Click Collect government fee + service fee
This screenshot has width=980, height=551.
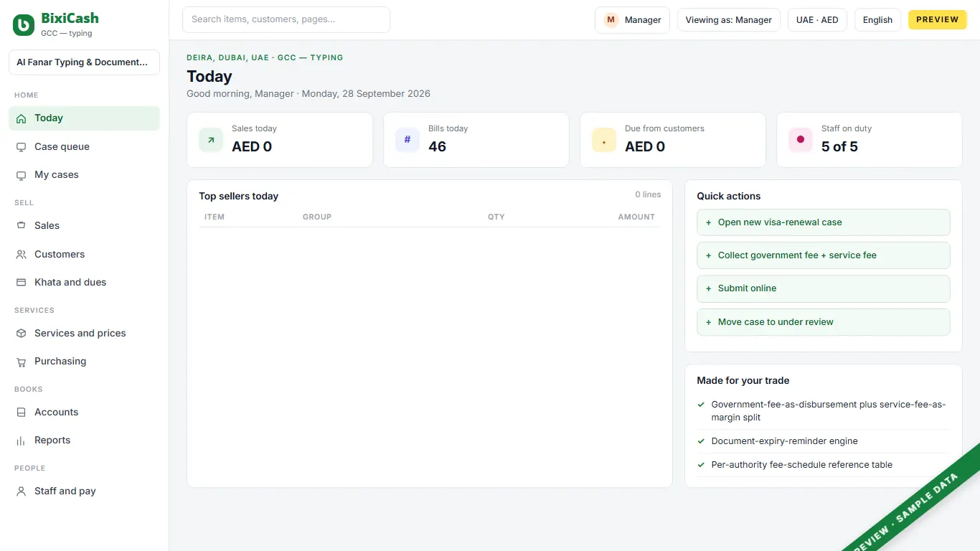(824, 255)
